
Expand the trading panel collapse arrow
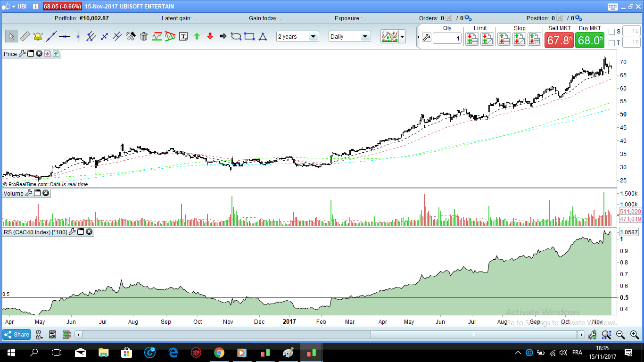point(418,37)
